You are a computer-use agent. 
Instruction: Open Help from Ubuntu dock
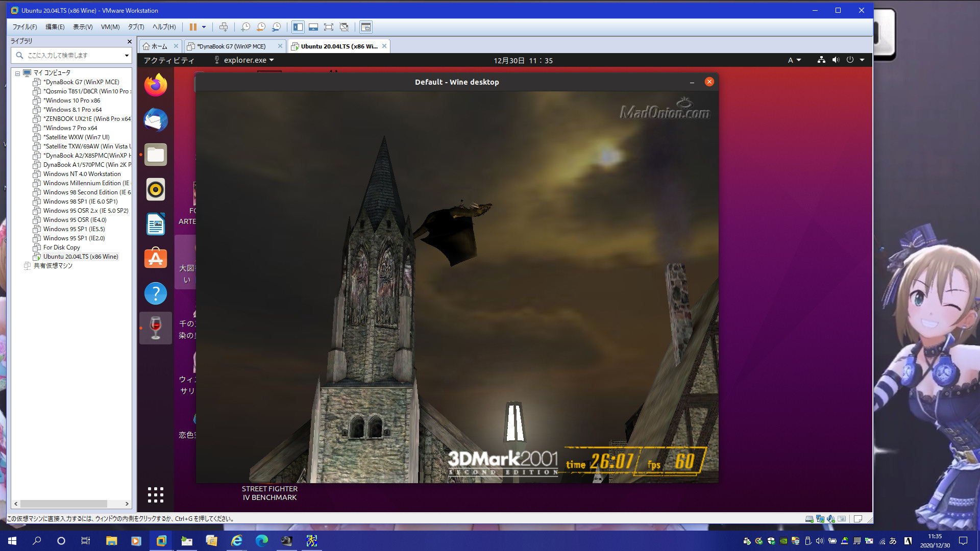(156, 293)
